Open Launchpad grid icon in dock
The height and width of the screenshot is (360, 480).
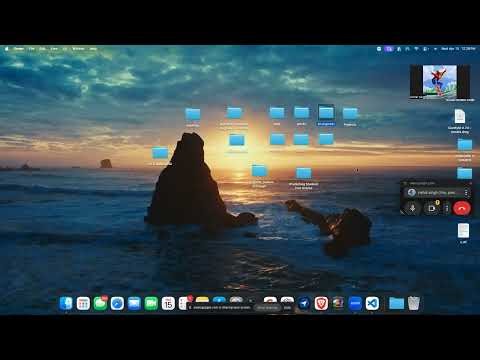coord(83,304)
